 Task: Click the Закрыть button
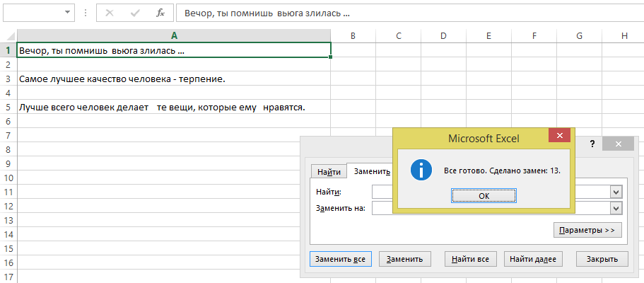pos(602,259)
